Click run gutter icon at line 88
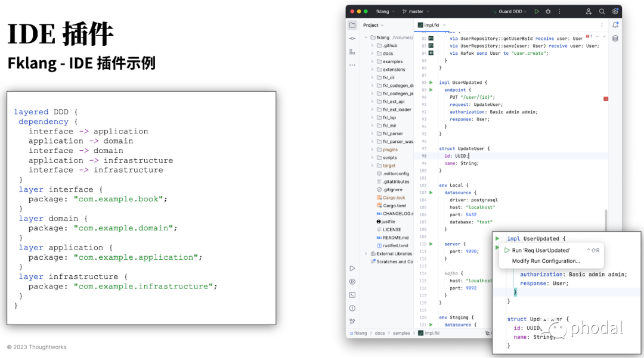Viewport: 644px width, 358px height. pos(431,82)
